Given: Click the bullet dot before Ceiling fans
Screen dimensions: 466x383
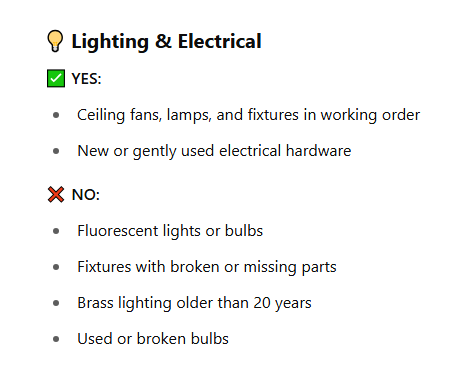Looking at the screenshot, I should (56, 115).
